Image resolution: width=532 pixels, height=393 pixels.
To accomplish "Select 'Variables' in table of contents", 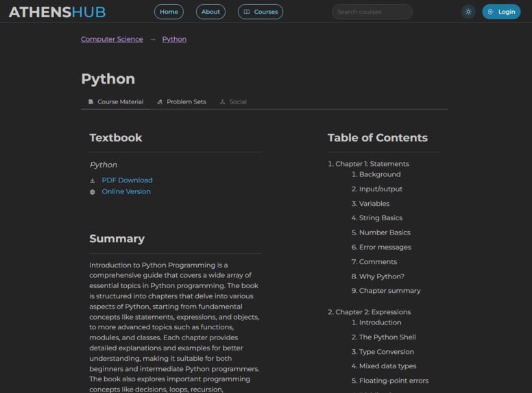I will (x=374, y=204).
